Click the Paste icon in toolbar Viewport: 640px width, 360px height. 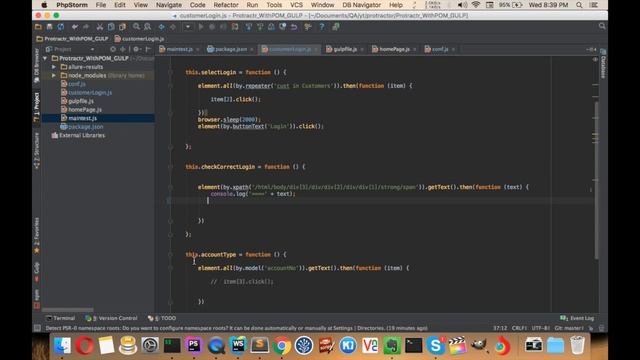(x=122, y=27)
